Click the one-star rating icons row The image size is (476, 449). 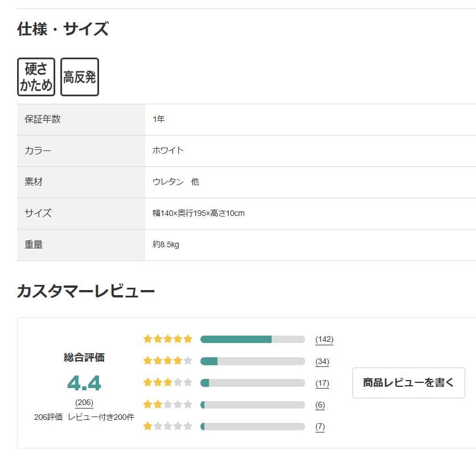[167, 426]
